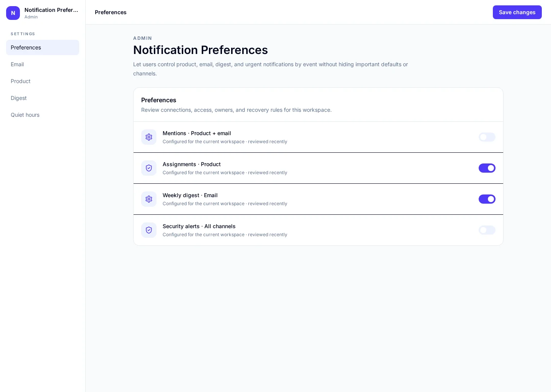Click the gear icon beside Weekly digest
The image size is (551, 392).
click(149, 199)
